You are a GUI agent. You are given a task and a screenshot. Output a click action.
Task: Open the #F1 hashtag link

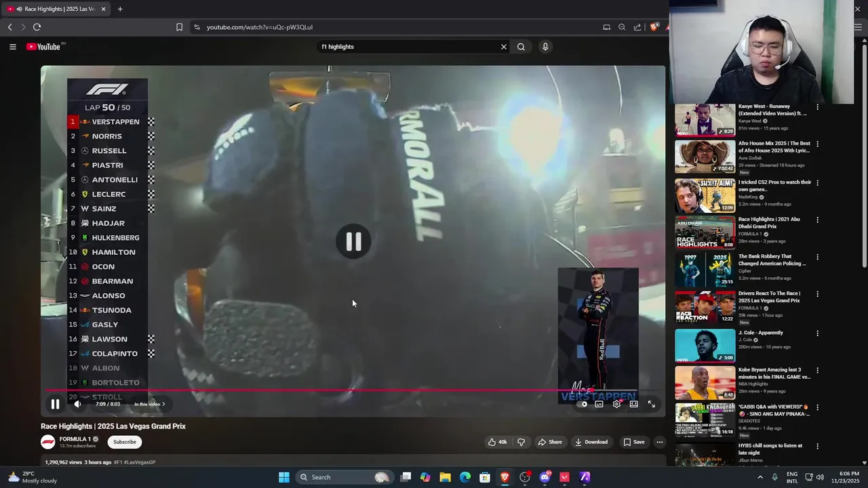[x=118, y=462]
